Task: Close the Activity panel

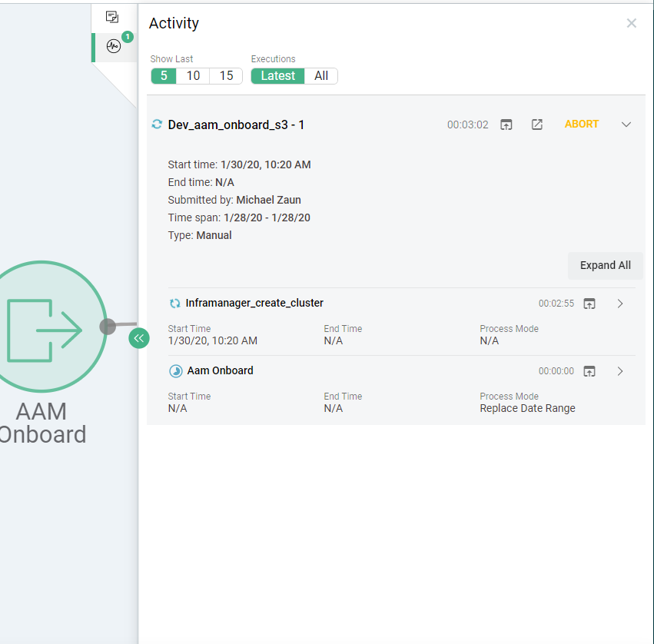Action: point(632,23)
